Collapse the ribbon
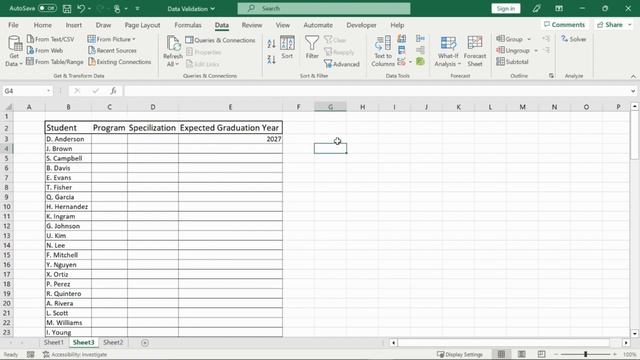 click(633, 76)
